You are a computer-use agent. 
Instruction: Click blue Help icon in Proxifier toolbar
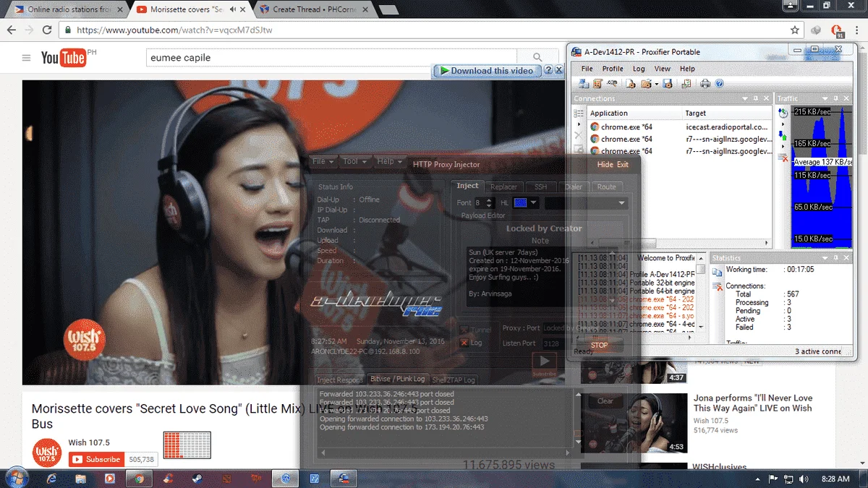pyautogui.click(x=720, y=84)
